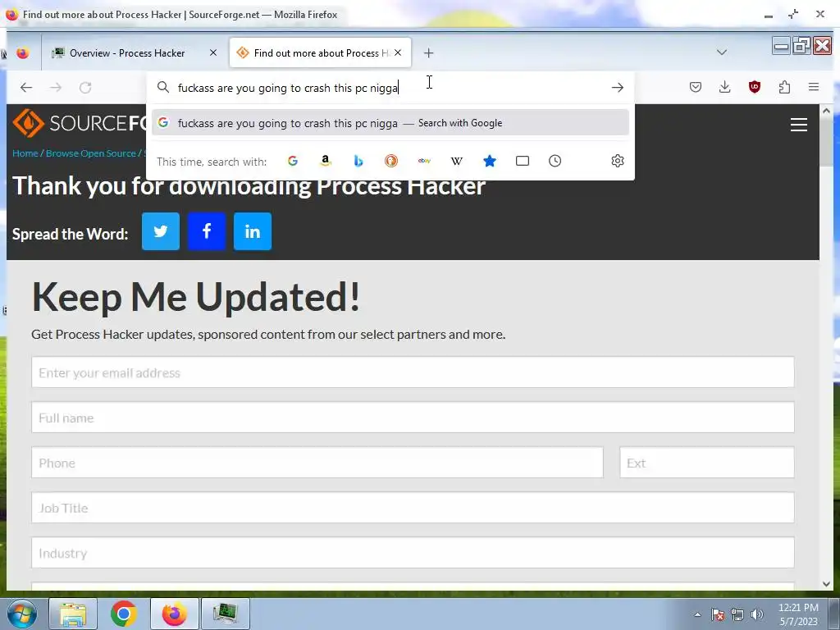Close the Overview - Process Hacker tab
This screenshot has width=840, height=630.
coord(213,52)
